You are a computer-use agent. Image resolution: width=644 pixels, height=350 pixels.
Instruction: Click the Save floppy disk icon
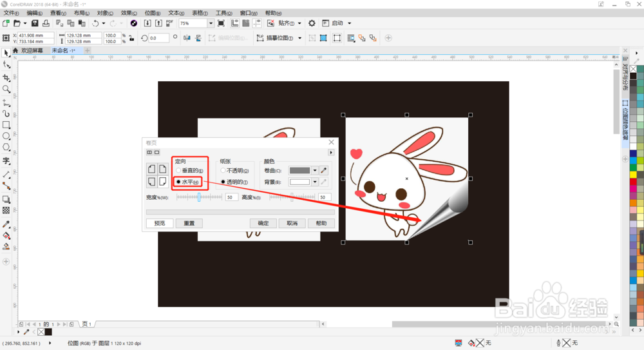[35, 23]
